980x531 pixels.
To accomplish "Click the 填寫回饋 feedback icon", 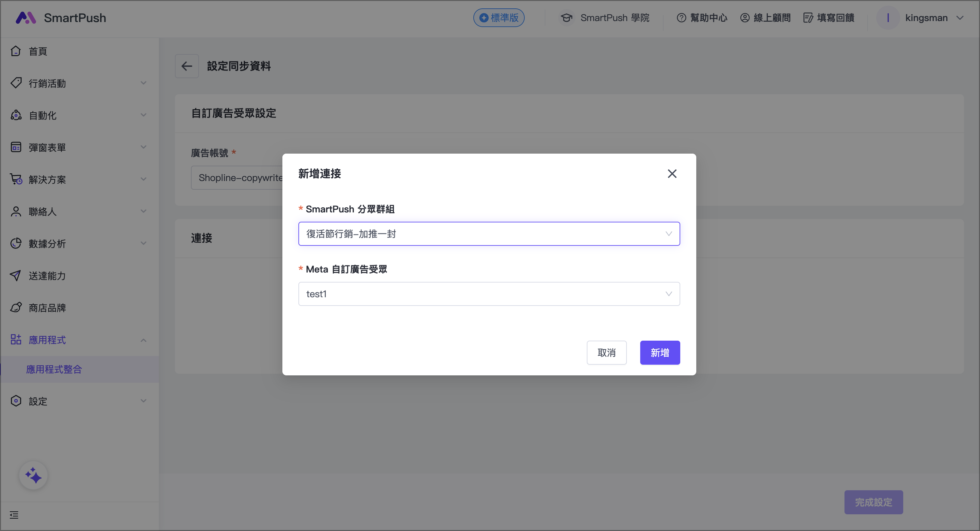I will [x=808, y=17].
